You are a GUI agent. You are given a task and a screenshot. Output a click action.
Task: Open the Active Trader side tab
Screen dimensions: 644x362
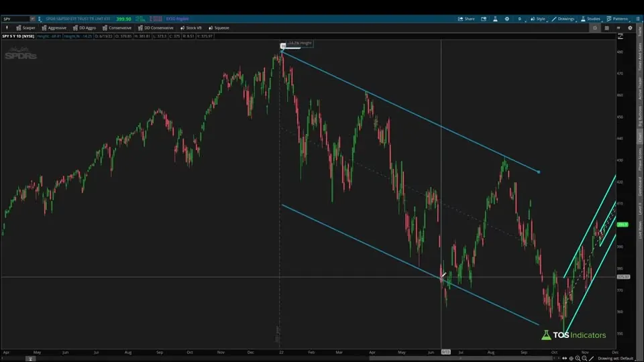pos(640,88)
